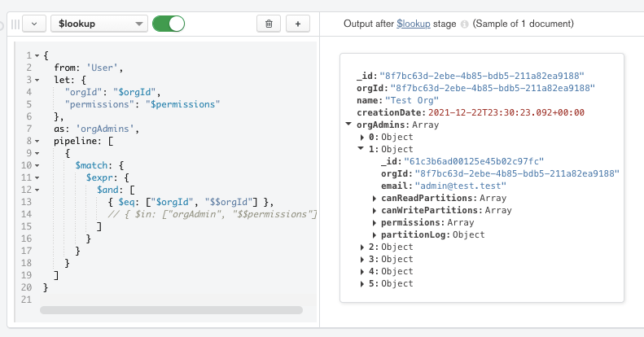
Task: Expand the canReadPartitions array
Action: [x=375, y=198]
